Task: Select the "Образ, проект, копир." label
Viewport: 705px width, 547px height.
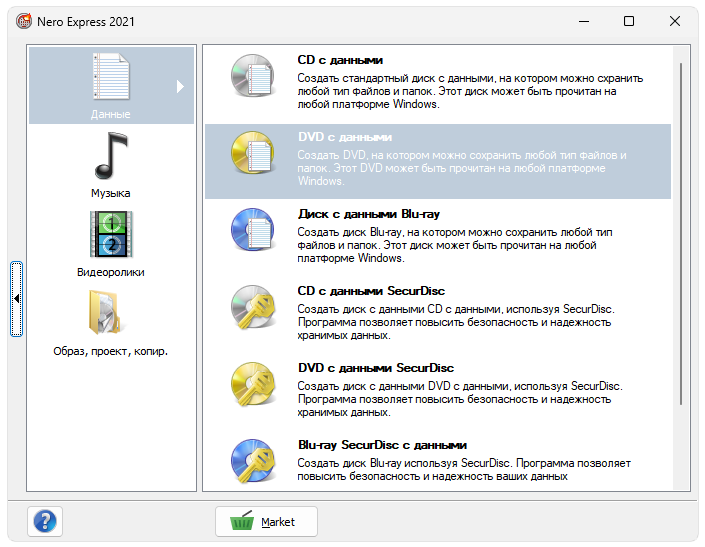Action: 111,351
